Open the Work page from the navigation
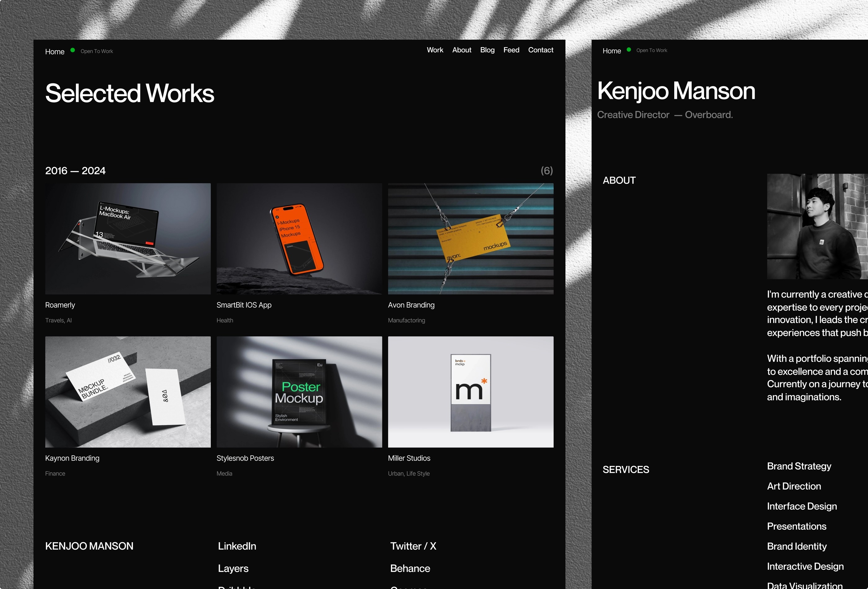The height and width of the screenshot is (589, 868). click(435, 50)
